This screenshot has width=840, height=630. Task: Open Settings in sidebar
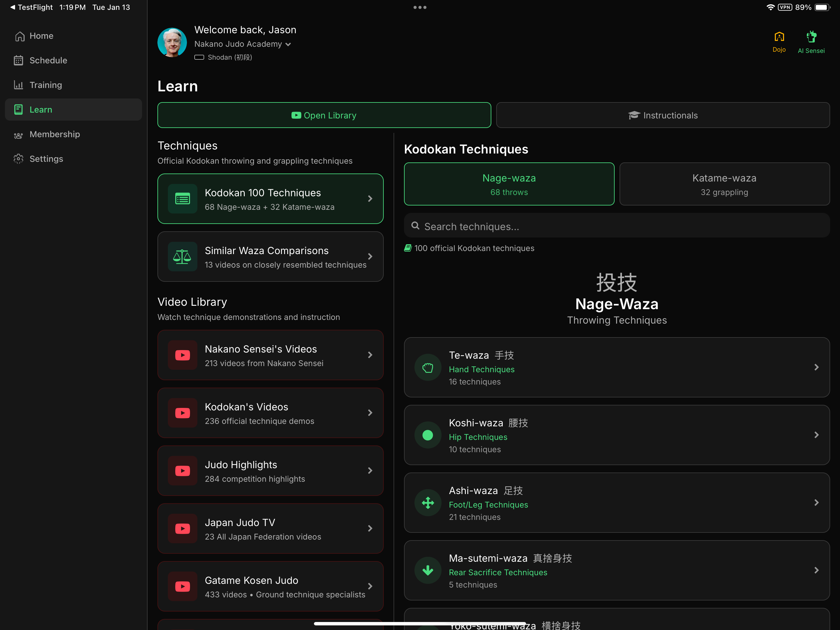tap(73, 159)
